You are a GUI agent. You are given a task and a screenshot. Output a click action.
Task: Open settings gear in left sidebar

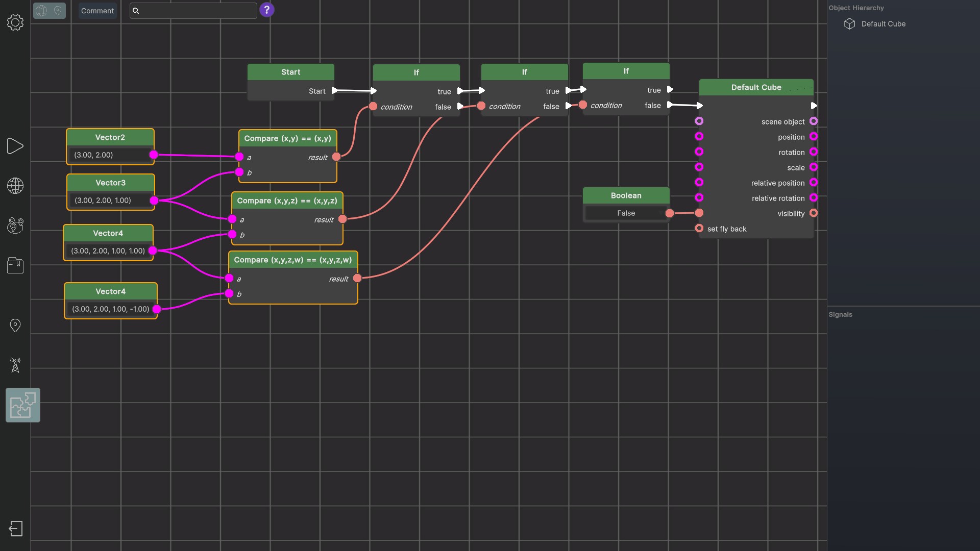[15, 22]
